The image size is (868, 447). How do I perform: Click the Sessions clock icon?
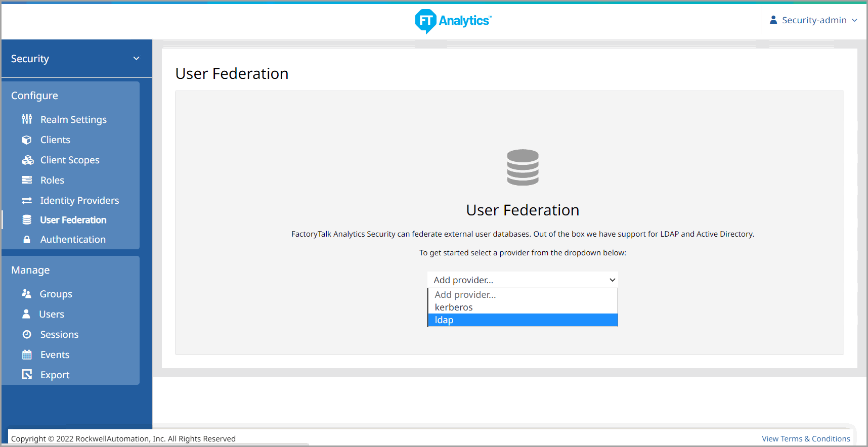pyautogui.click(x=27, y=334)
